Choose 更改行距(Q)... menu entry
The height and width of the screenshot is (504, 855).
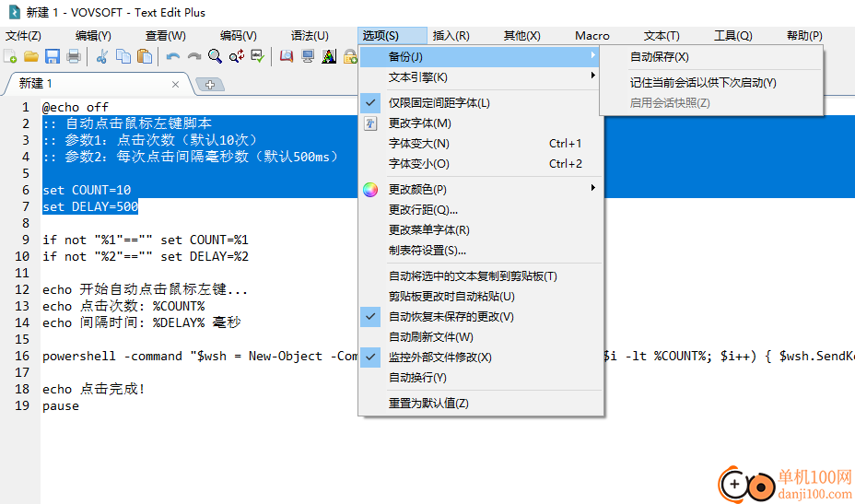point(481,210)
